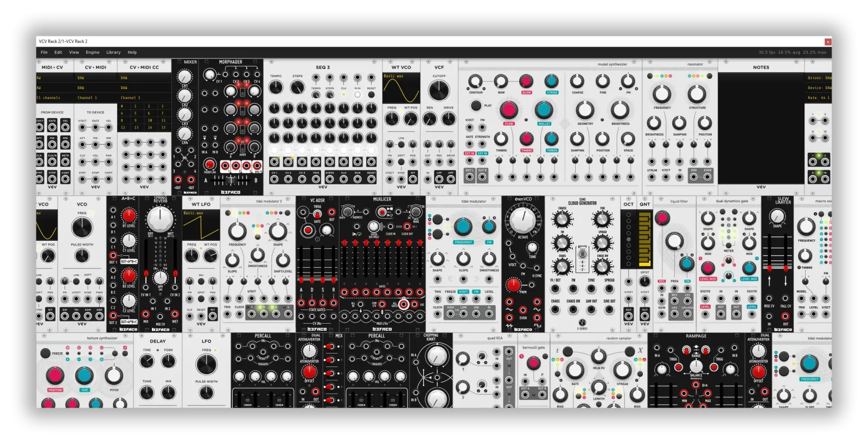The height and width of the screenshot is (444, 868).
Task: Open the Help menu
Action: pyautogui.click(x=132, y=52)
